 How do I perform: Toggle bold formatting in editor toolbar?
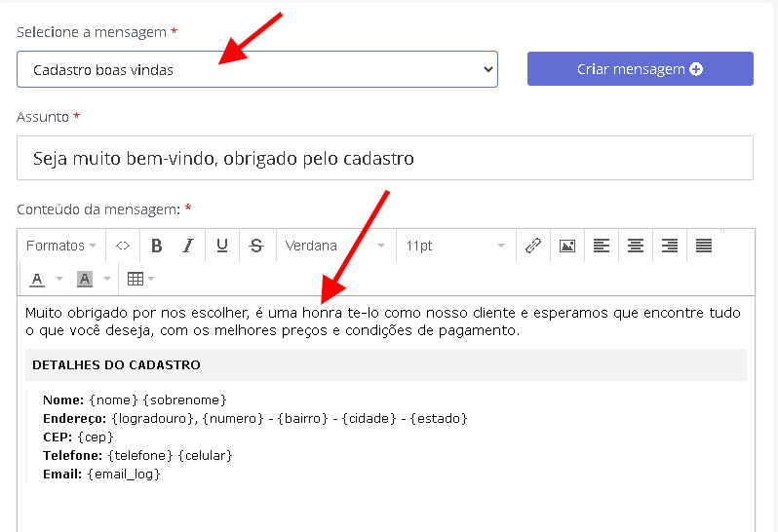tap(157, 246)
